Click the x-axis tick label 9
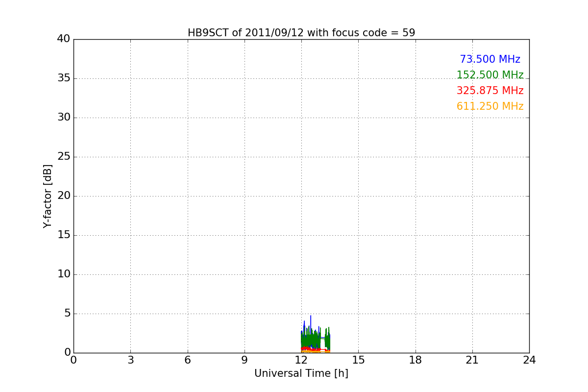Viewport: 588px width, 392px height. tap(245, 360)
